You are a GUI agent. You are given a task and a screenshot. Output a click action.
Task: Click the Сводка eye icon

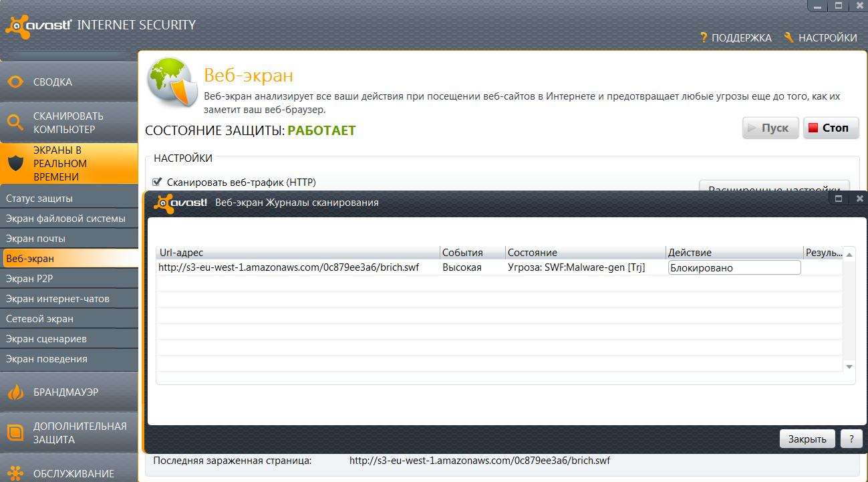(x=16, y=82)
